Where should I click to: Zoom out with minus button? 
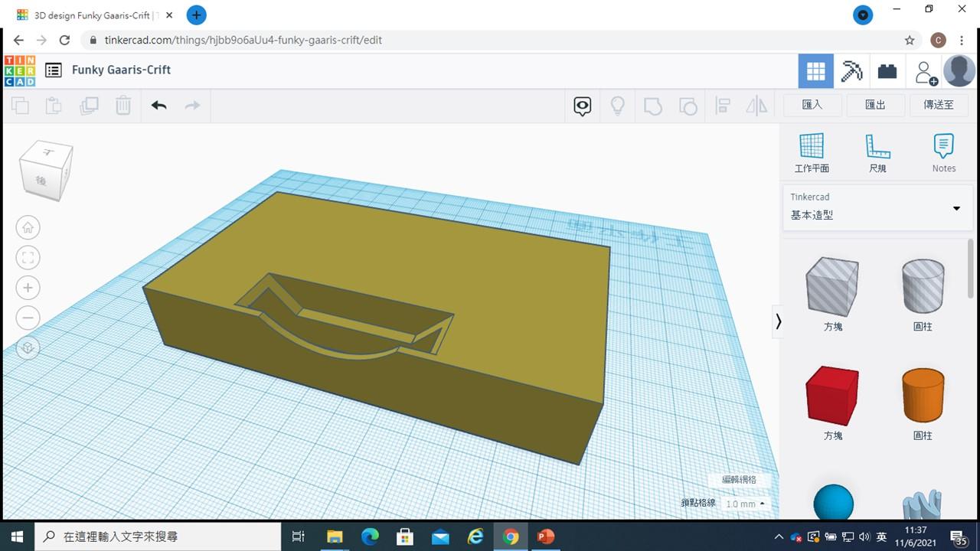(x=28, y=318)
